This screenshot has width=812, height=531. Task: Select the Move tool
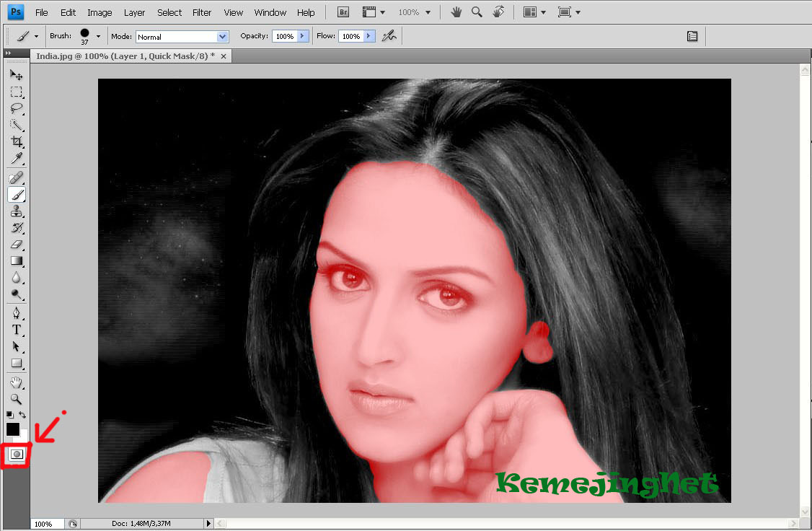pos(17,74)
